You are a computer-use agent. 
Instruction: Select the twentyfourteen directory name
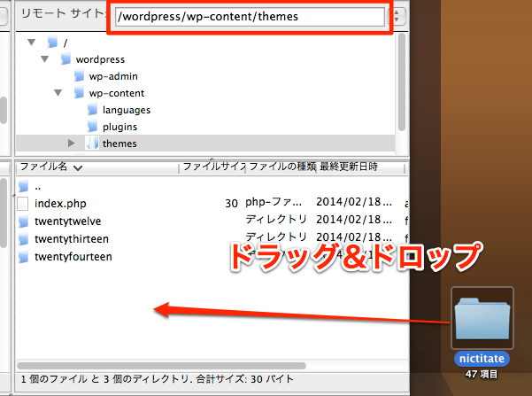tap(73, 257)
